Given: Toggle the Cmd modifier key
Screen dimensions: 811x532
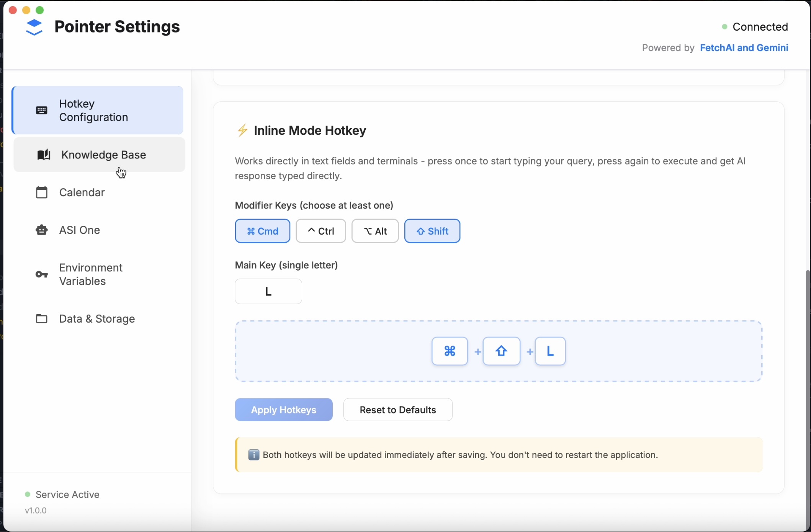Looking at the screenshot, I should click(262, 231).
